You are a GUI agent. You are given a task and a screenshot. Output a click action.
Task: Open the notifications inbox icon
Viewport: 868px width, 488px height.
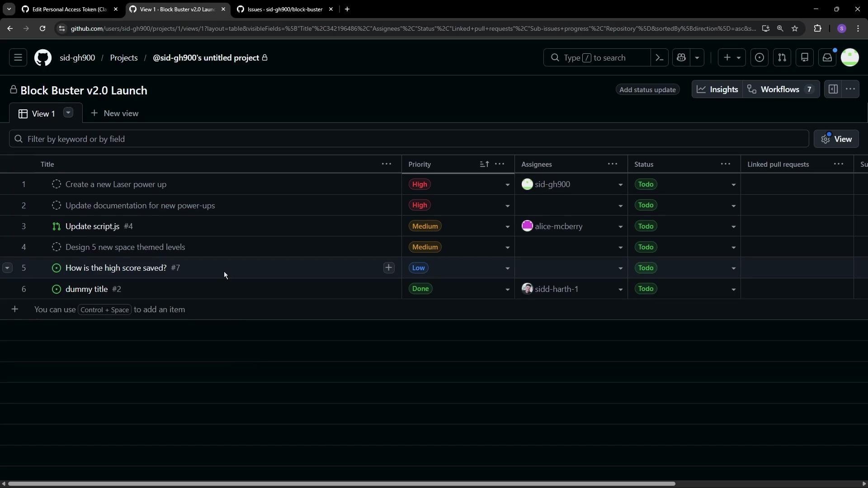point(827,58)
